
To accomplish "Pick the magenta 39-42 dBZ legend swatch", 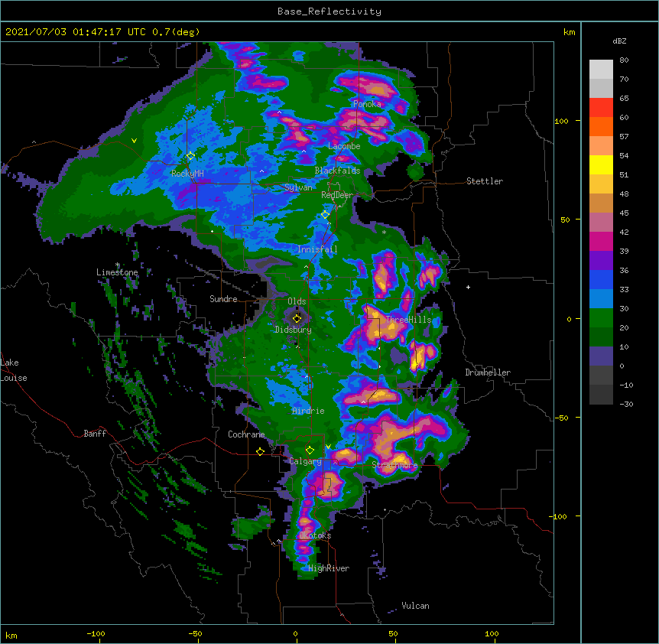I will (601, 241).
